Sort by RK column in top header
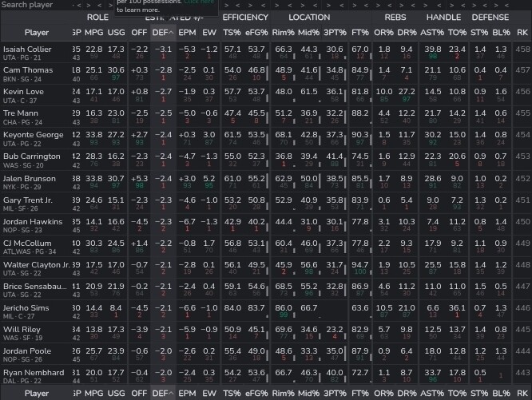Image resolution: width=532 pixels, height=400 pixels. tap(522, 34)
